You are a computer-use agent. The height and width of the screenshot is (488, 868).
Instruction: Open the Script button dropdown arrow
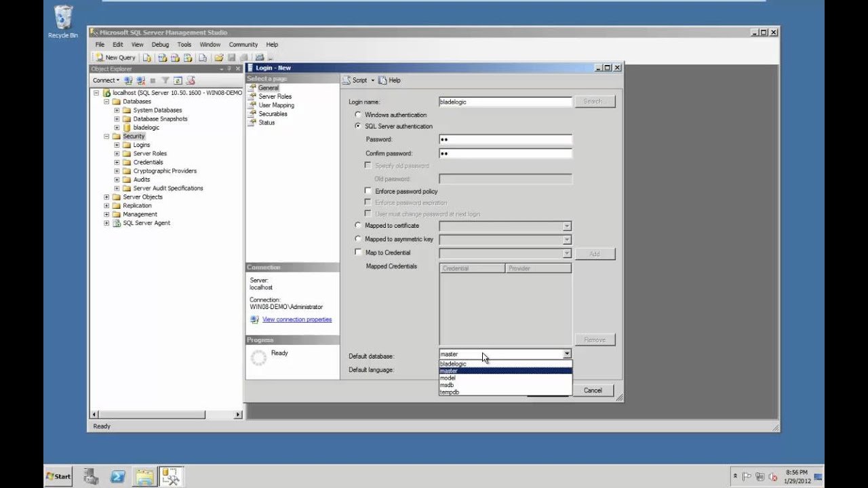click(x=372, y=80)
